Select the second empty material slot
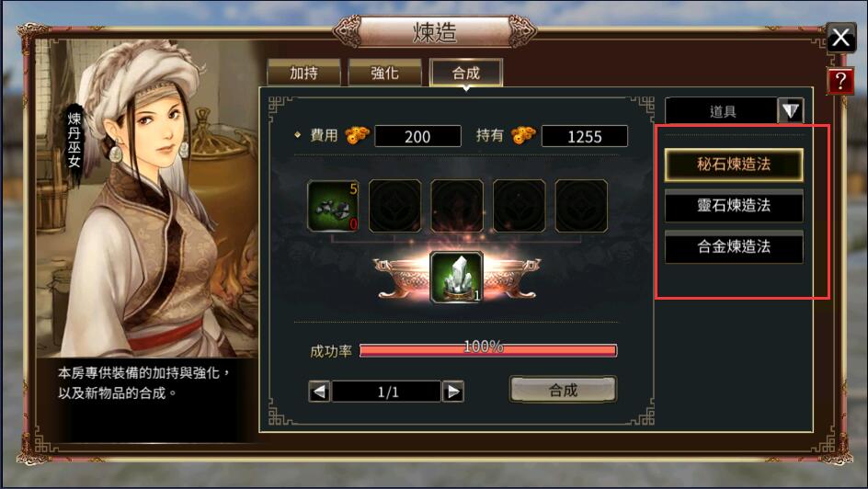This screenshot has height=489, width=868. (394, 206)
